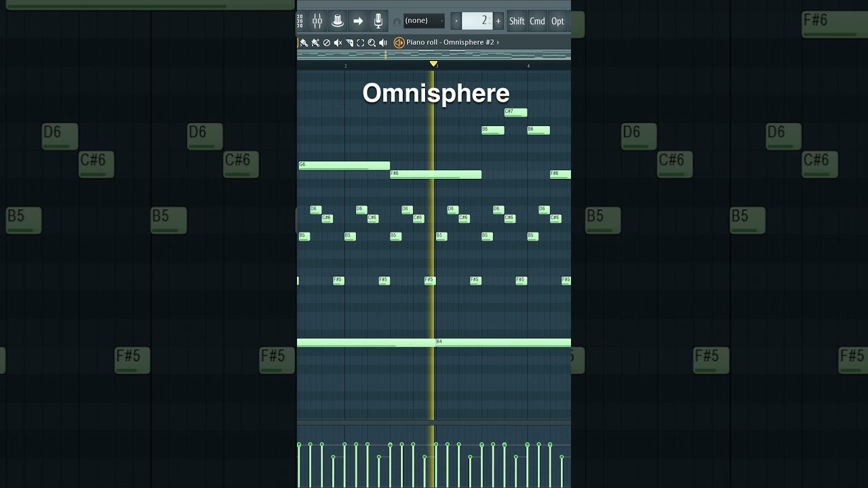Click the Piano roll - Omnisphere #2 title
The width and height of the screenshot is (868, 488).
click(450, 43)
